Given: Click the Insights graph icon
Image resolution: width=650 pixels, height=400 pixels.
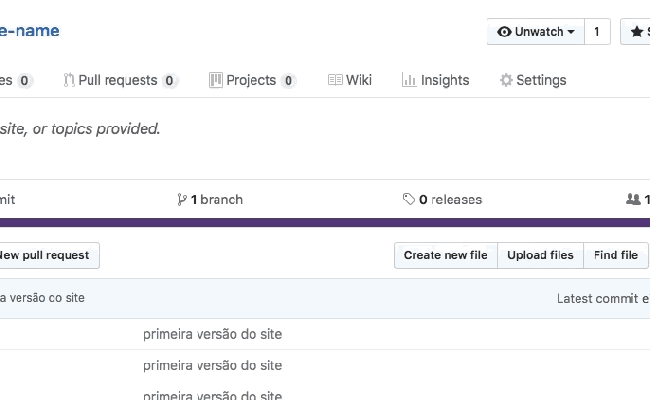Looking at the screenshot, I should pyautogui.click(x=409, y=80).
